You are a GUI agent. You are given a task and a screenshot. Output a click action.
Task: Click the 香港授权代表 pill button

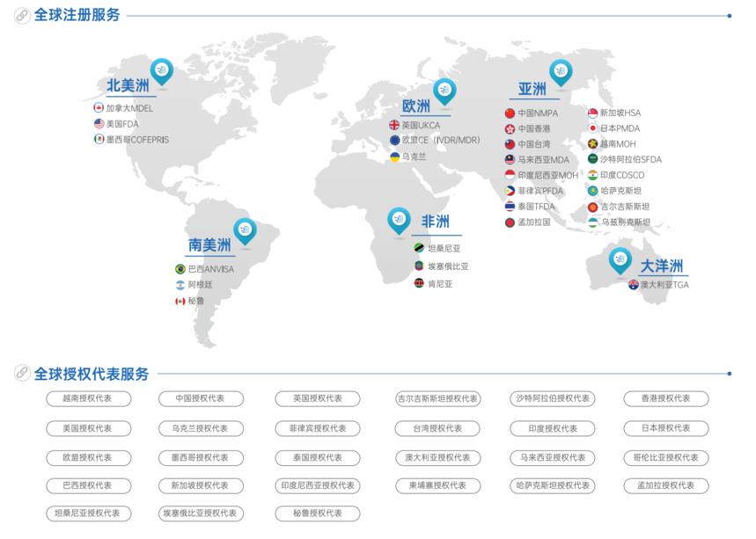click(x=666, y=399)
